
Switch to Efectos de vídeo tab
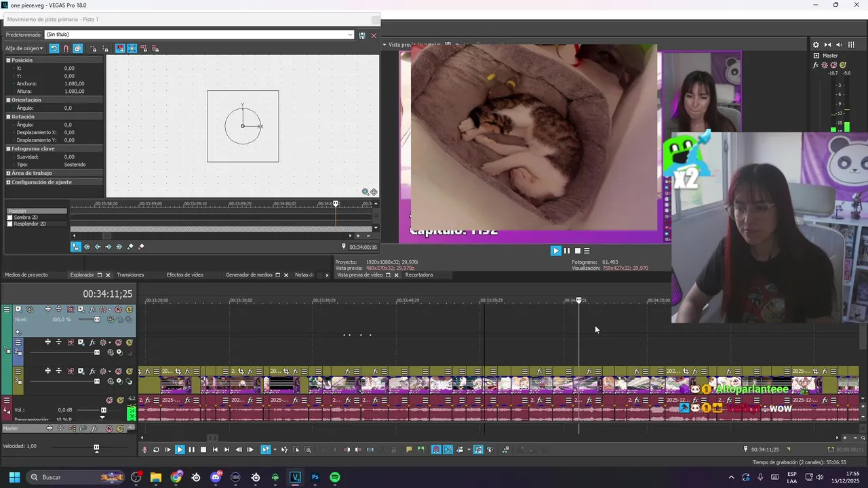coord(185,275)
